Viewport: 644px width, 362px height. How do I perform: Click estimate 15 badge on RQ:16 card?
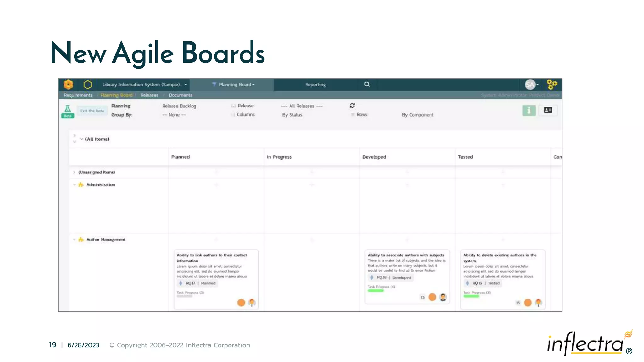[x=518, y=303]
